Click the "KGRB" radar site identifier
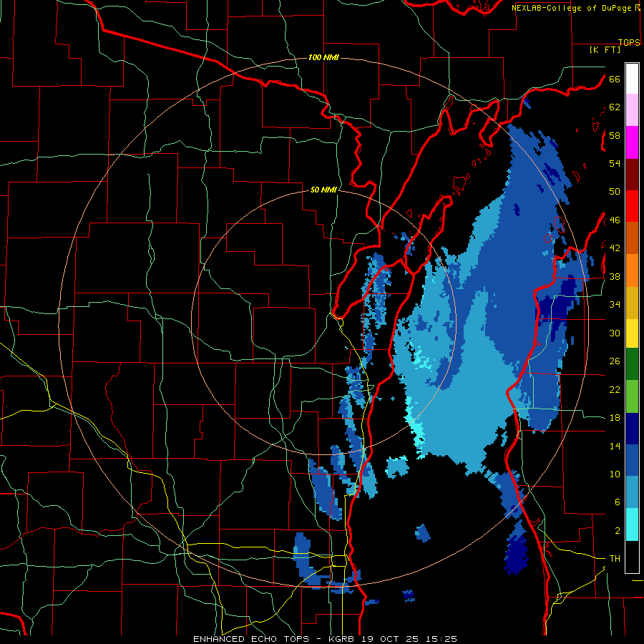This screenshot has width=644, height=644. 341,639
